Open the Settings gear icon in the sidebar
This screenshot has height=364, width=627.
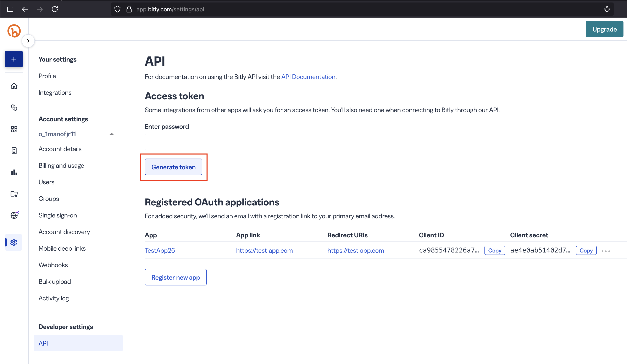coord(14,242)
